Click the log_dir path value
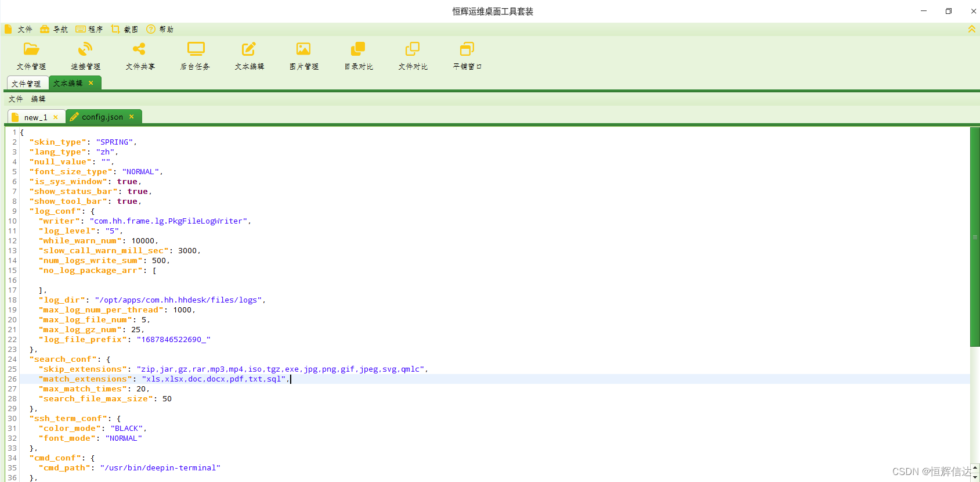The image size is (980, 482). click(179, 300)
